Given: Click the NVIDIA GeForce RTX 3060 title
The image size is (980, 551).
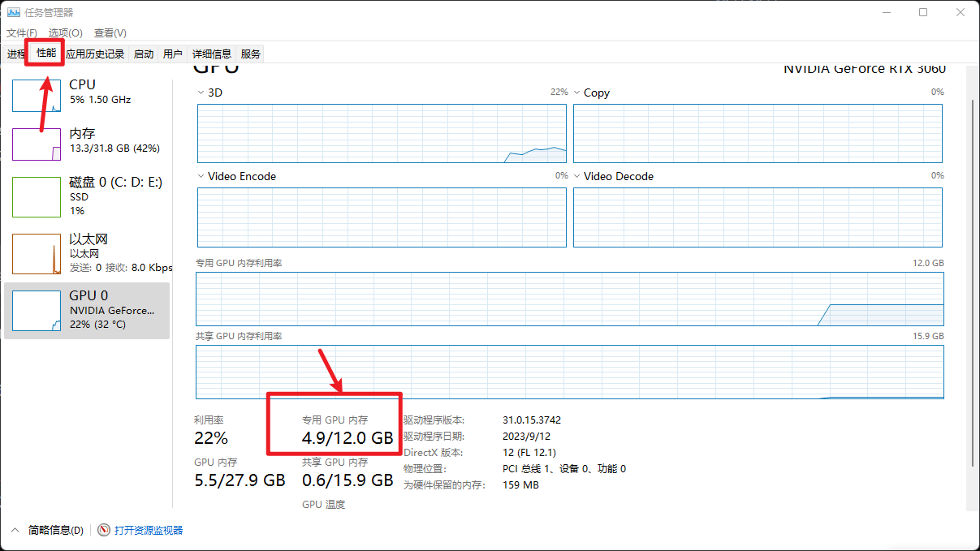Looking at the screenshot, I should tap(865, 70).
